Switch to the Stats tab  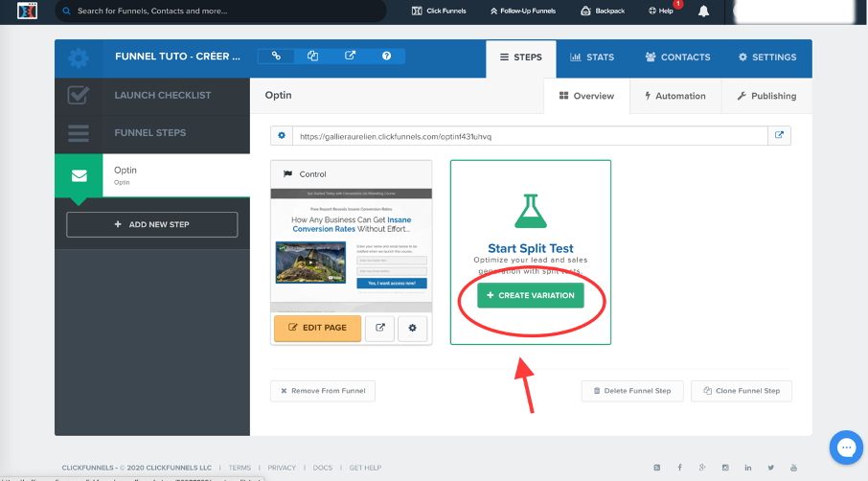pos(592,57)
